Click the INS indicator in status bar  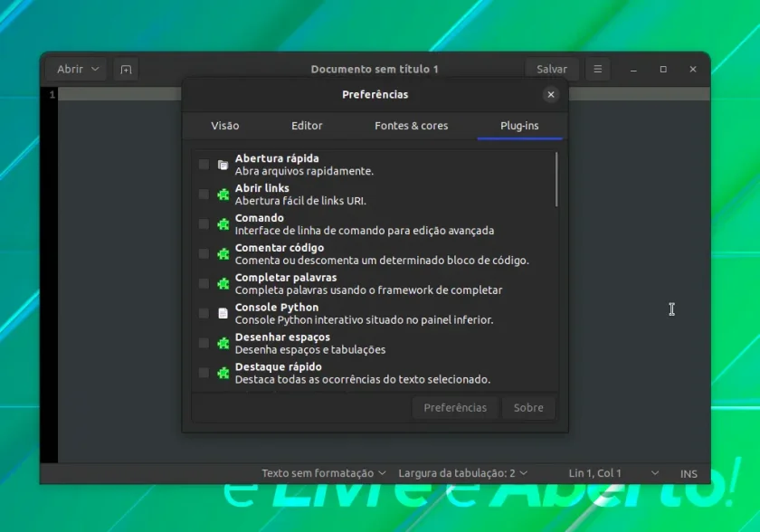[x=689, y=473]
